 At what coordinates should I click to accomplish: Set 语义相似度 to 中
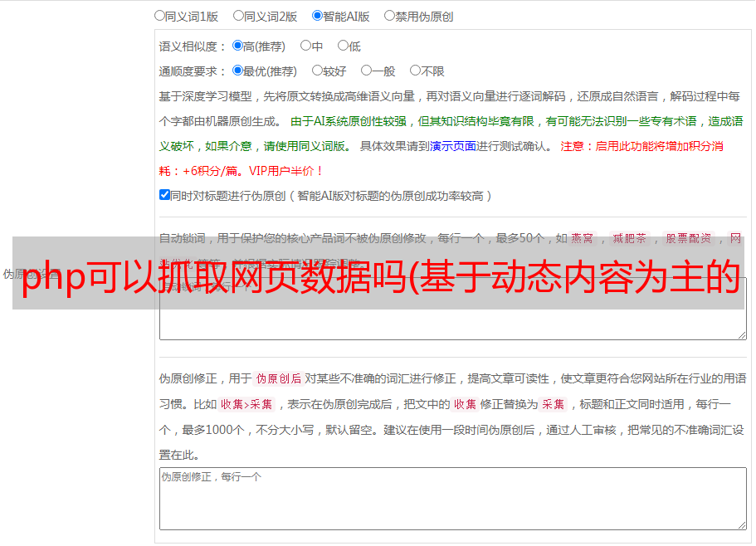[x=305, y=46]
